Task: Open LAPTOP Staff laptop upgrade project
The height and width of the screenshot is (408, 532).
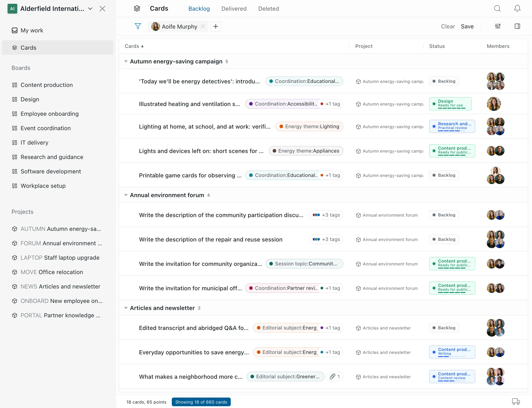Action: click(58, 258)
